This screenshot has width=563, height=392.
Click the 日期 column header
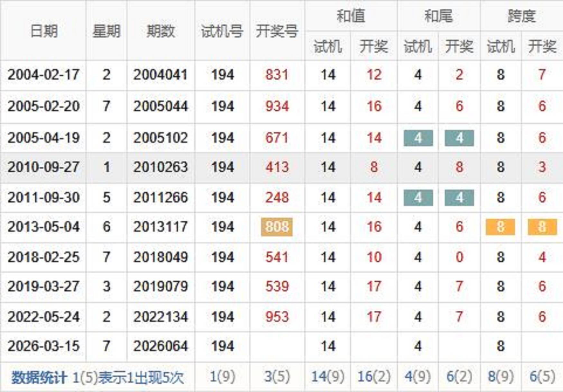pos(43,31)
